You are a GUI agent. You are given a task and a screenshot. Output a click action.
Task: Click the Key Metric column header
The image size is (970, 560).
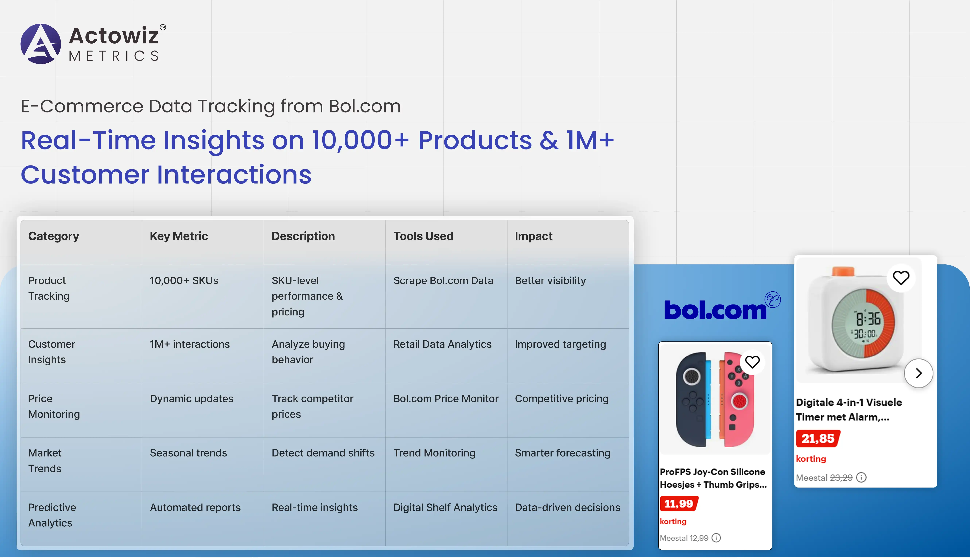click(179, 236)
